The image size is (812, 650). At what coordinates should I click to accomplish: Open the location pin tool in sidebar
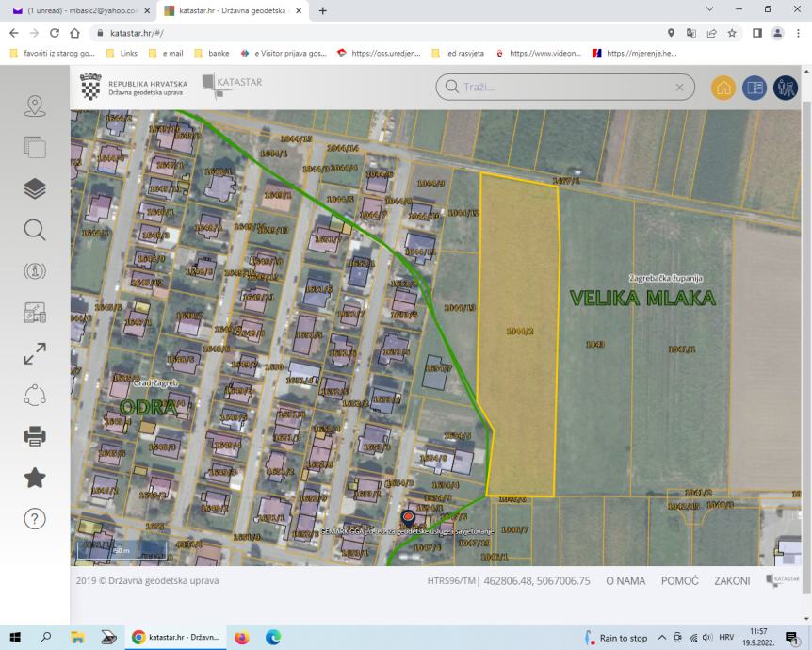click(x=35, y=106)
